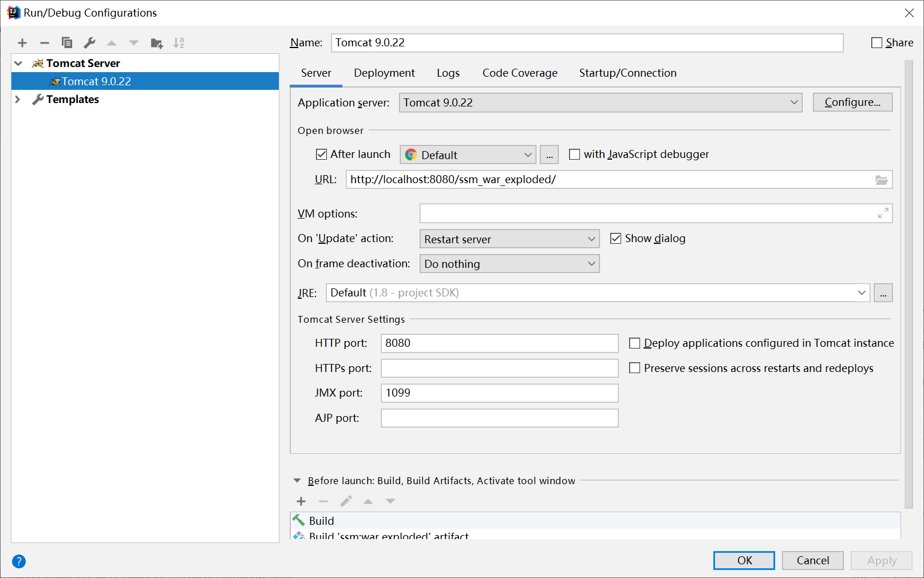Image resolution: width=924 pixels, height=578 pixels.
Task: Expand the VM options field editor
Action: tap(883, 213)
